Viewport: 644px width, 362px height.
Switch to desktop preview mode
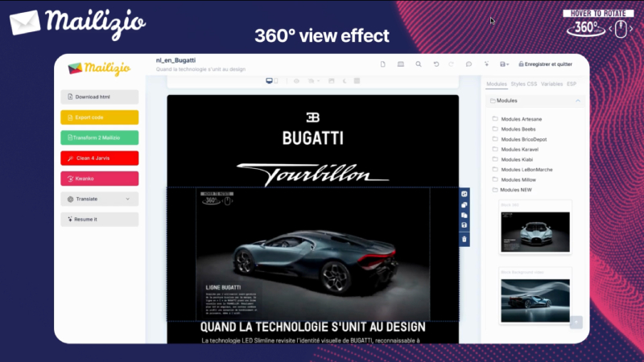pyautogui.click(x=269, y=81)
